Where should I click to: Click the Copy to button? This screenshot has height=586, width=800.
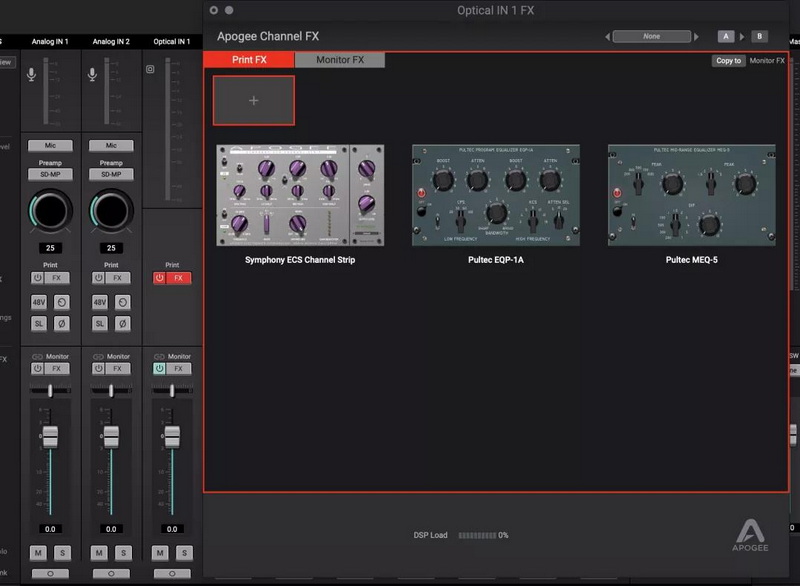pos(728,60)
